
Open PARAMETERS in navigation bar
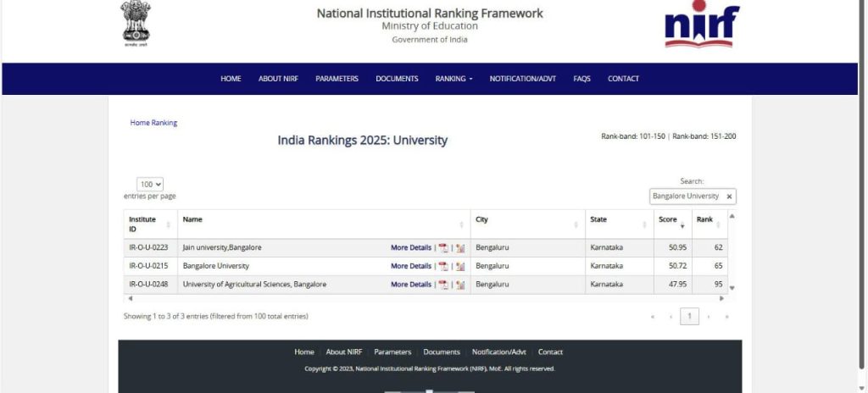click(337, 79)
